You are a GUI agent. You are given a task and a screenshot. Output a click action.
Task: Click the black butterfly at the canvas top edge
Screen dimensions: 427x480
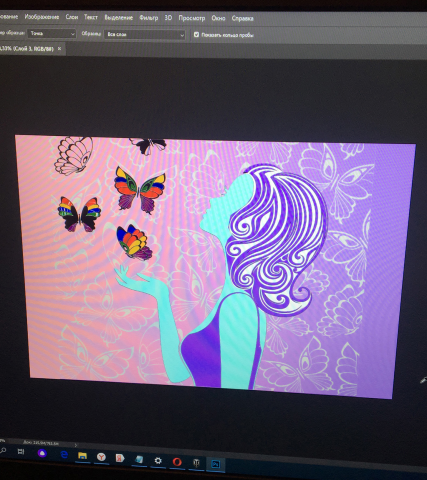(x=148, y=146)
